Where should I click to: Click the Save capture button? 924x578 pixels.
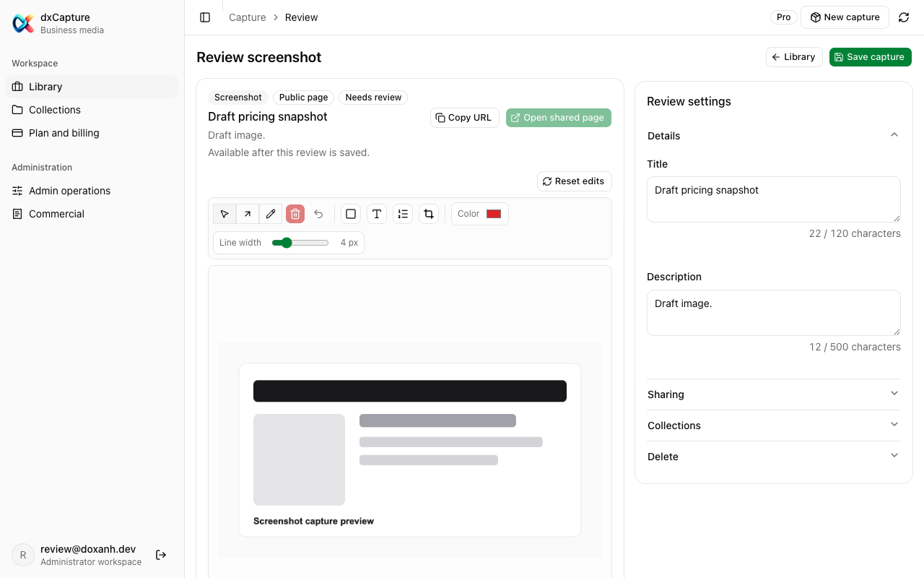click(x=871, y=57)
